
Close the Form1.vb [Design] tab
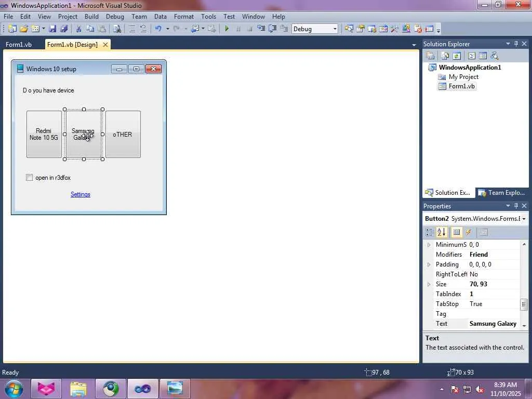[105, 45]
